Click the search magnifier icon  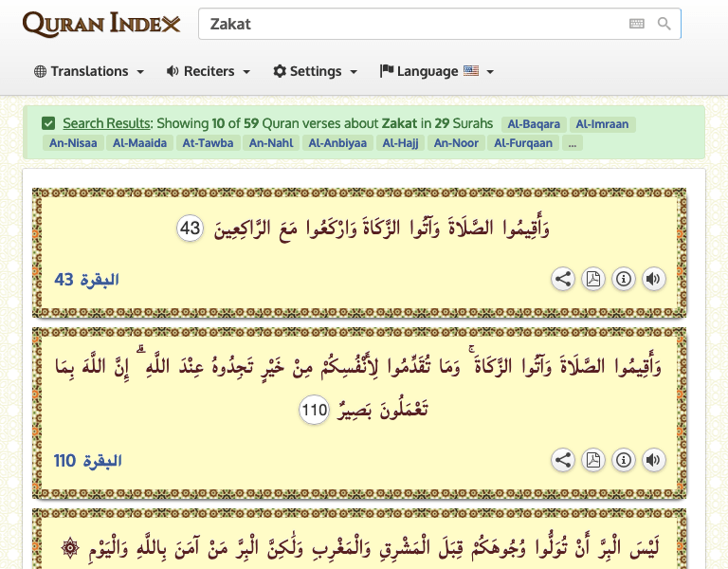664,24
